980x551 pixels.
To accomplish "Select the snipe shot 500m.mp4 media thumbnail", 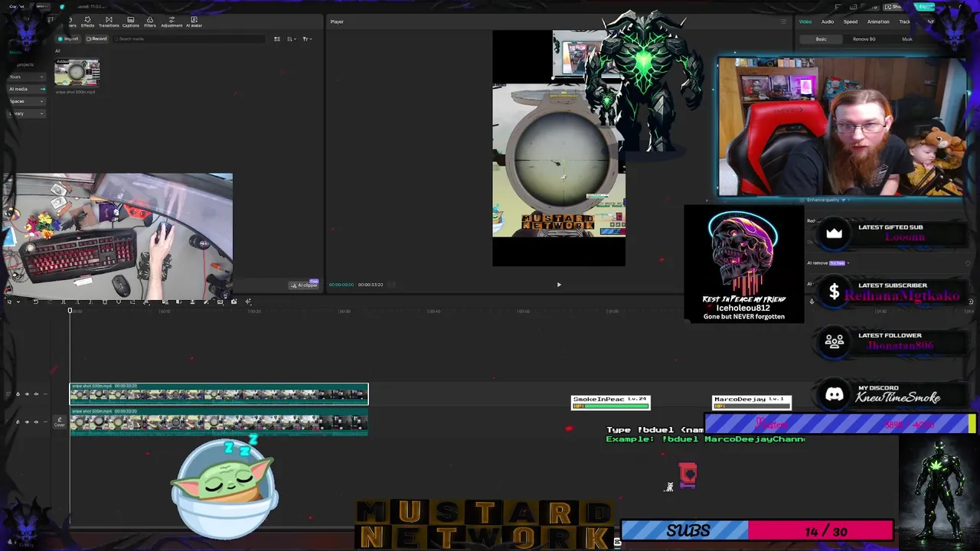I will [77, 73].
